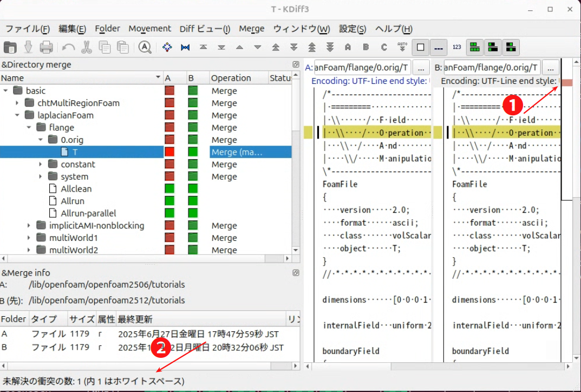This screenshot has width=581, height=392.
Task: Click the Open folder icon in toolbar
Action: tap(10, 47)
